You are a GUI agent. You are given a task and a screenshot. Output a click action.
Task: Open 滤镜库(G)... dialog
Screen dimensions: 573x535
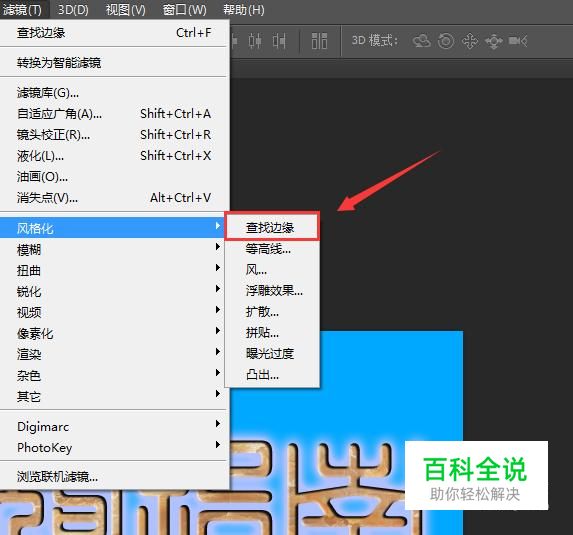(114, 93)
